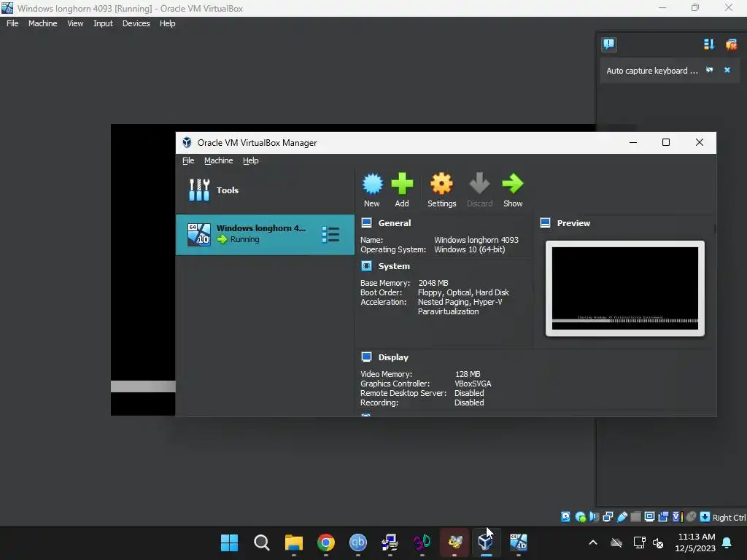Open File Explorer from the taskbar
Image resolution: width=747 pixels, height=560 pixels.
tap(294, 542)
